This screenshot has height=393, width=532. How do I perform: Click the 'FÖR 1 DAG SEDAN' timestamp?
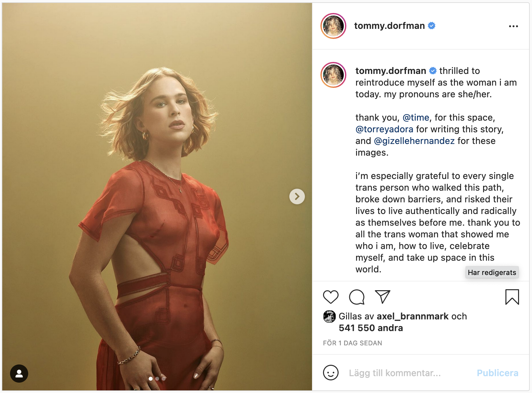tap(352, 343)
